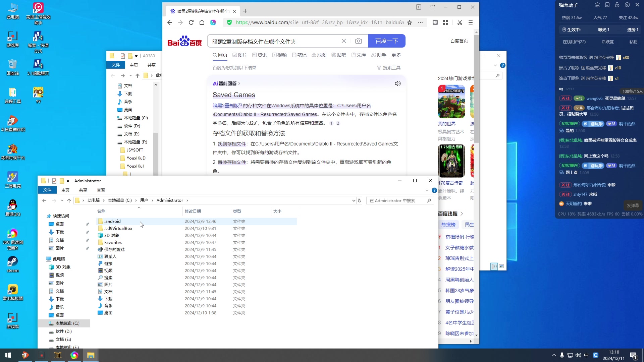Screen dimensions: 644x362
Task: Open the browser hamburger main menu
Action: [471, 22]
